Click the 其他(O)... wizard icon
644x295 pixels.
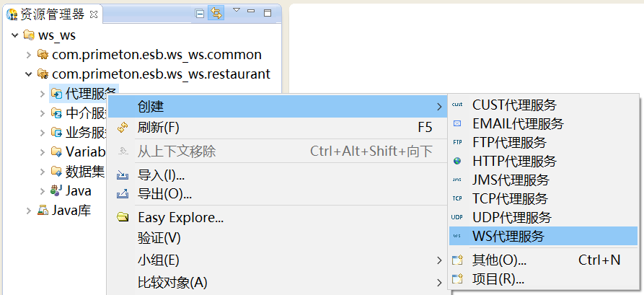pyautogui.click(x=457, y=260)
